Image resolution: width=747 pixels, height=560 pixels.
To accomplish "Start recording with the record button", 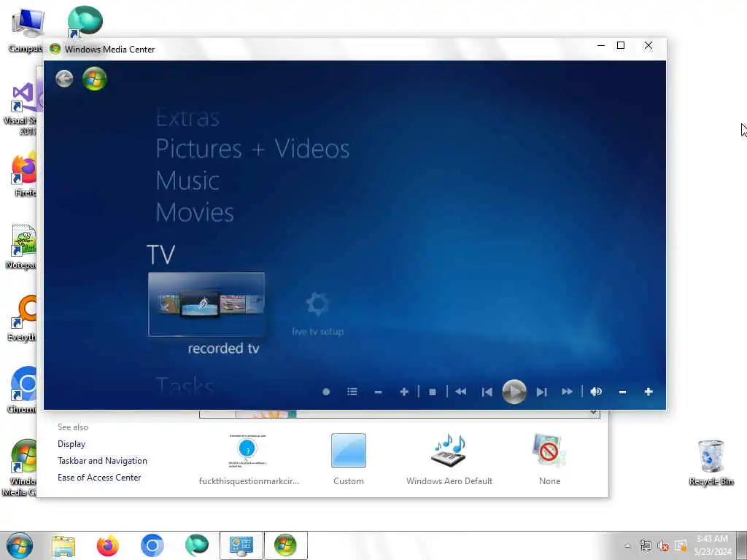I will (x=326, y=392).
